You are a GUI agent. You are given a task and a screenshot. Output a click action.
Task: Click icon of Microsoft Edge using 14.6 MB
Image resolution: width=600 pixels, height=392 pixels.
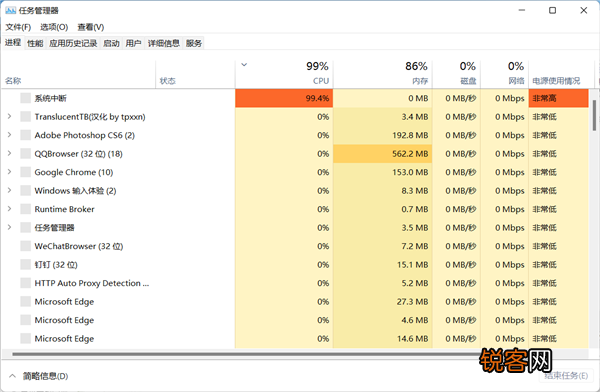click(26, 338)
